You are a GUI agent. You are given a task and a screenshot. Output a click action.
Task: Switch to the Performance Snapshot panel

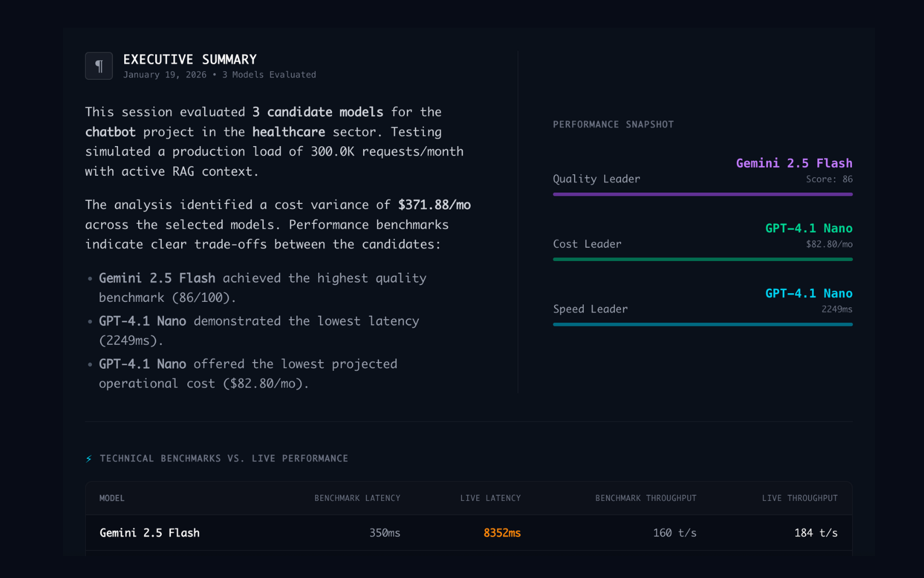613,124
